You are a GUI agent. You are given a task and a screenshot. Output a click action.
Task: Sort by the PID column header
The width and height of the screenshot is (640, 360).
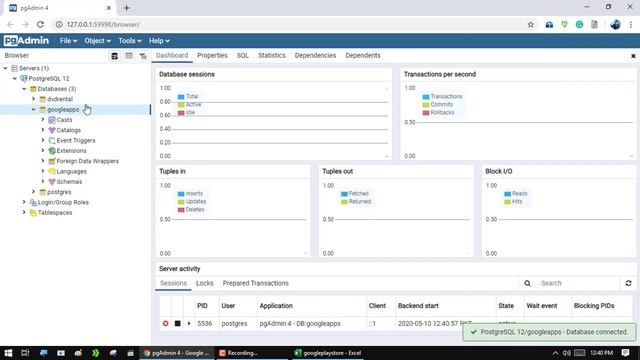pyautogui.click(x=202, y=306)
